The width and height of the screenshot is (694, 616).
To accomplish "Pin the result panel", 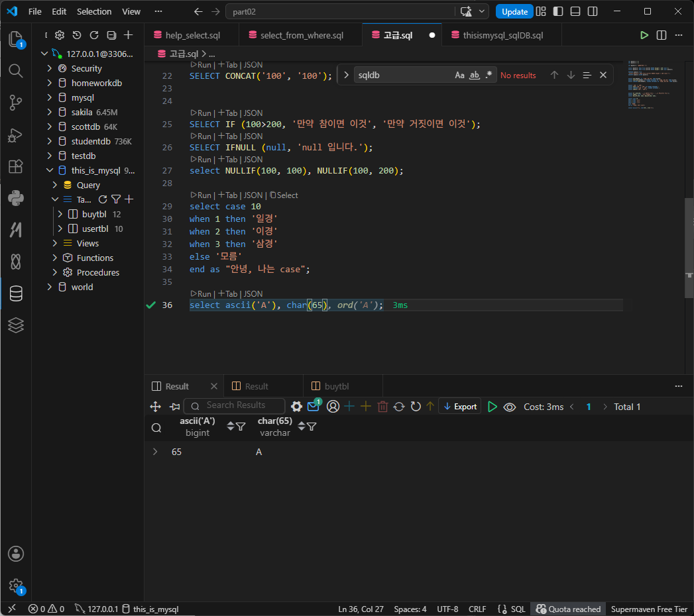I will 175,407.
